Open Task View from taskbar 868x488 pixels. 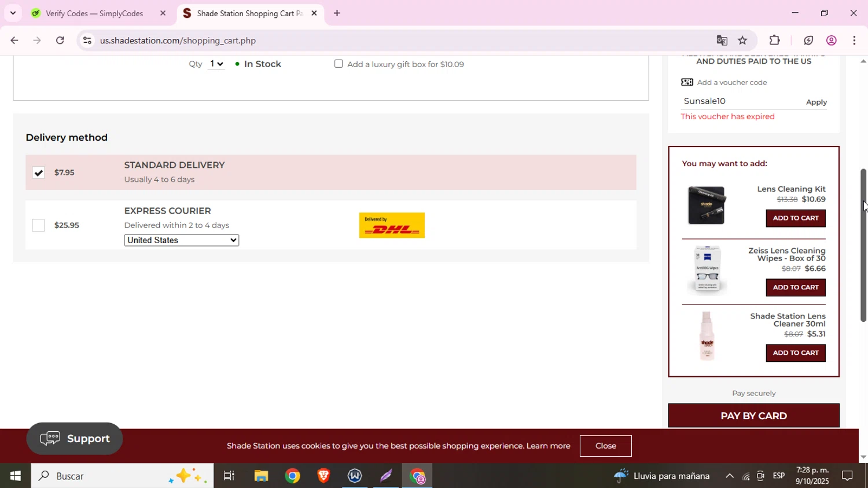(x=229, y=476)
